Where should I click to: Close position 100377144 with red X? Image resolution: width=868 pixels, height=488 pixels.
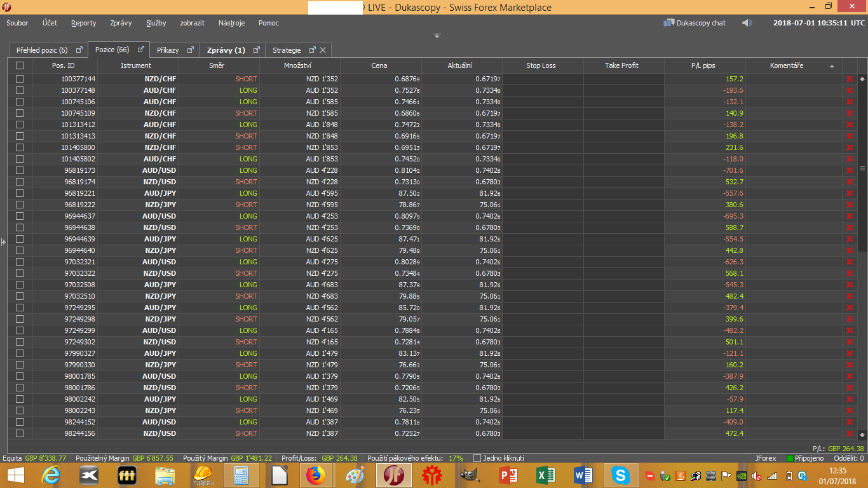coord(849,79)
